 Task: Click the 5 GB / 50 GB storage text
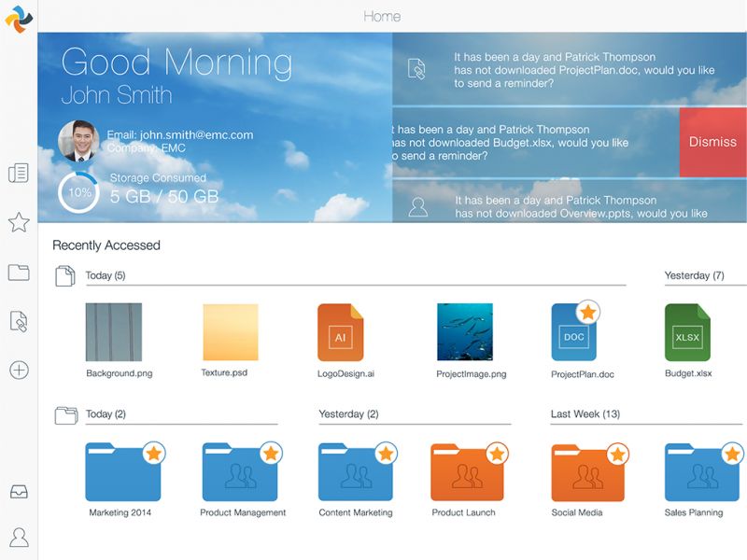164,196
